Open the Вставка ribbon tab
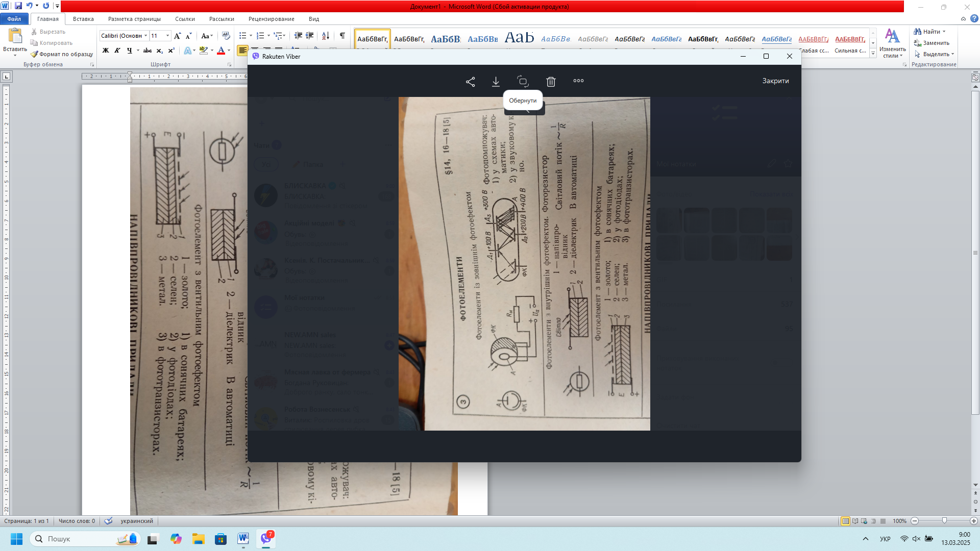980x551 pixels. (83, 19)
